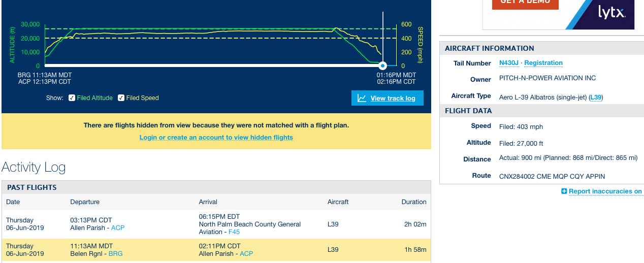Click the lytx logo in the advertisement
The image size is (644, 263).
pyautogui.click(x=610, y=12)
